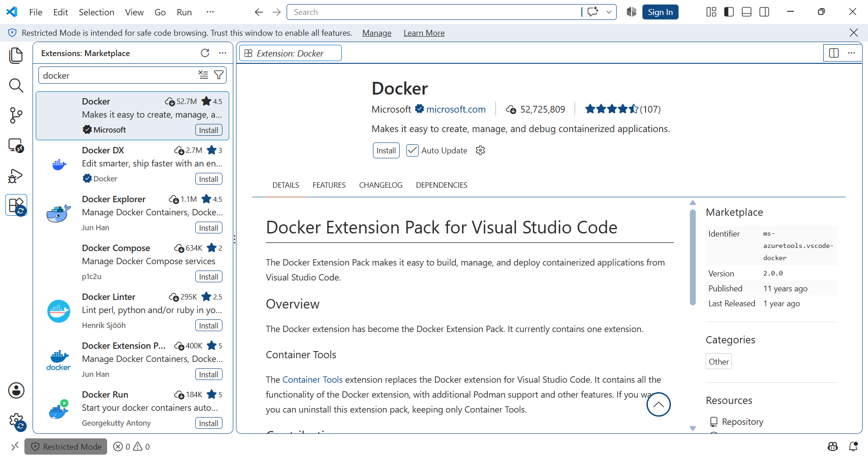The image size is (868, 456).
Task: Click the Docker star rating
Action: (623, 109)
